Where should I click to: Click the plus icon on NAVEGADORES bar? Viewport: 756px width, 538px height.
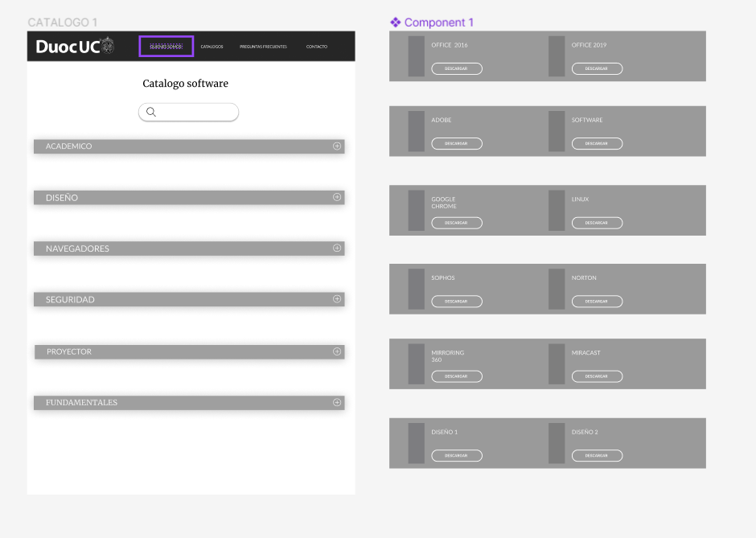337,248
